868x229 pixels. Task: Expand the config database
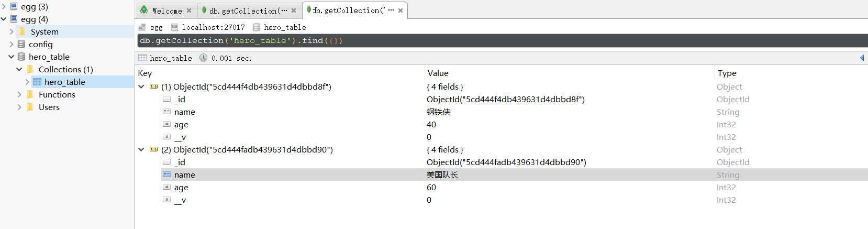point(12,45)
